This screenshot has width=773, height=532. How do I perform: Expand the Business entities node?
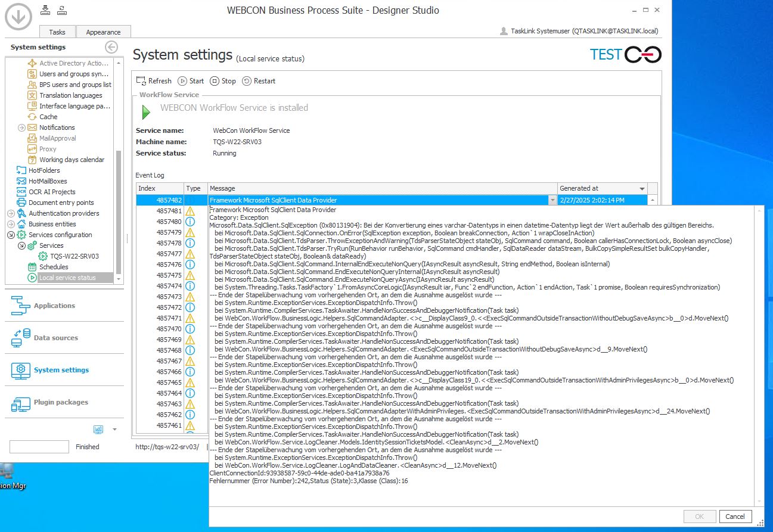(x=11, y=224)
